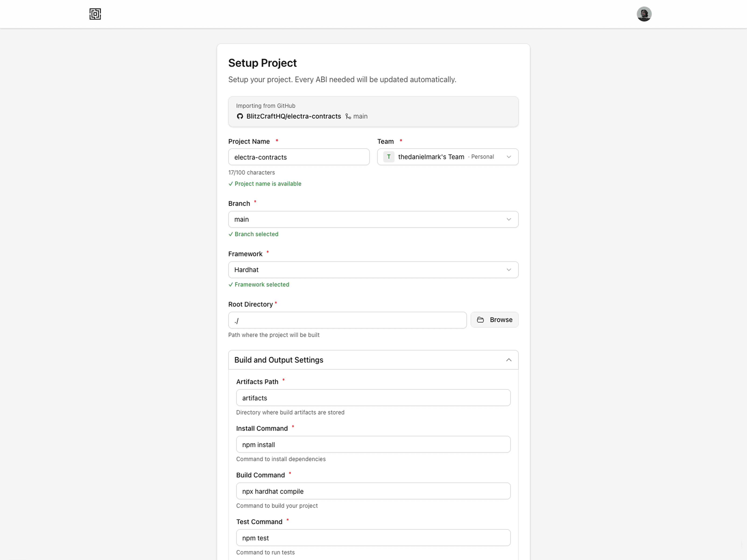Focus the Build Command field with npx hardhat compile
The width and height of the screenshot is (747, 560).
pos(373,491)
